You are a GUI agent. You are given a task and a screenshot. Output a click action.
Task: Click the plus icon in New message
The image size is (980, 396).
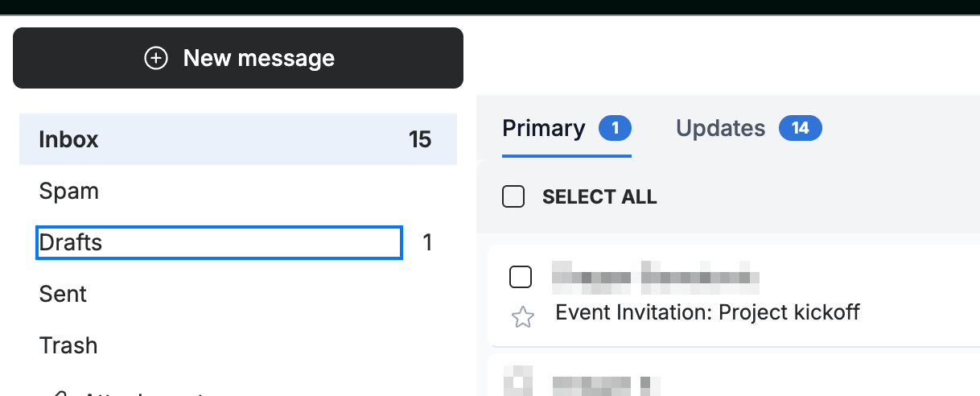click(x=155, y=58)
